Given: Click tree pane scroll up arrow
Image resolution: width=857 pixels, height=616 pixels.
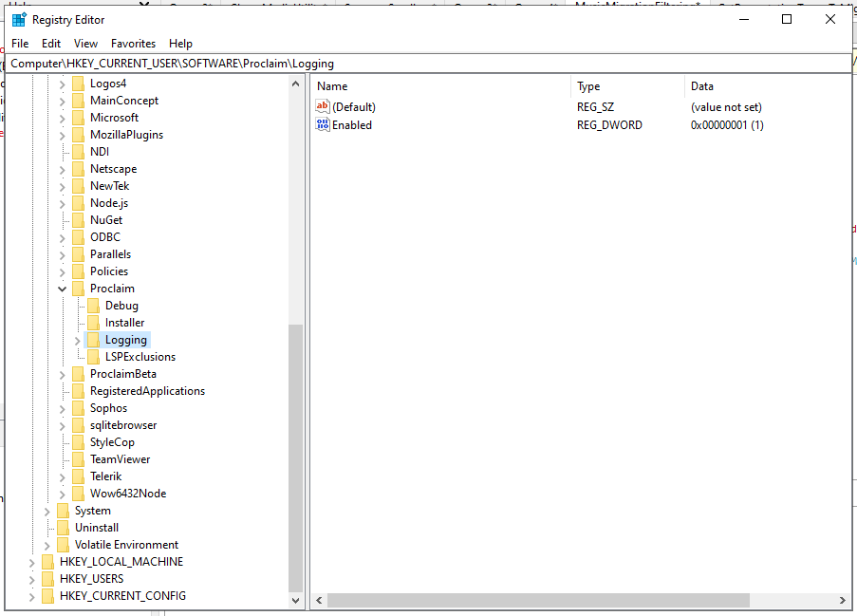Looking at the screenshot, I should point(296,84).
